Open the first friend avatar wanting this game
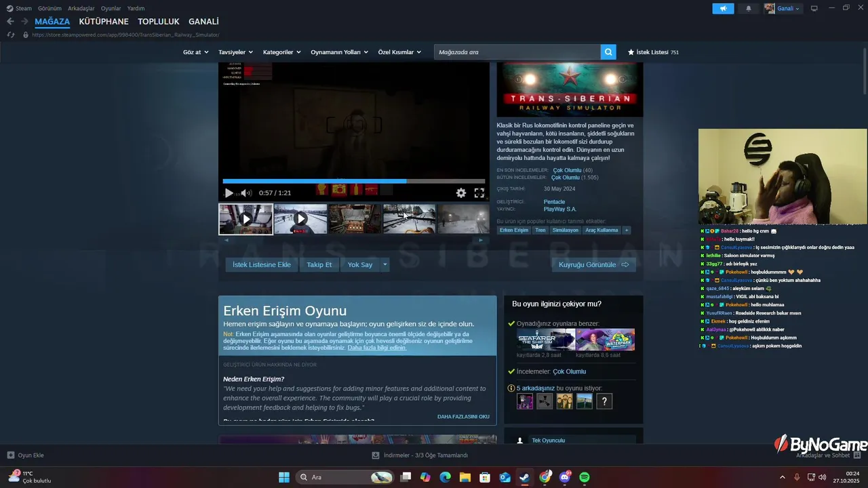The height and width of the screenshot is (488, 868). coord(525,401)
